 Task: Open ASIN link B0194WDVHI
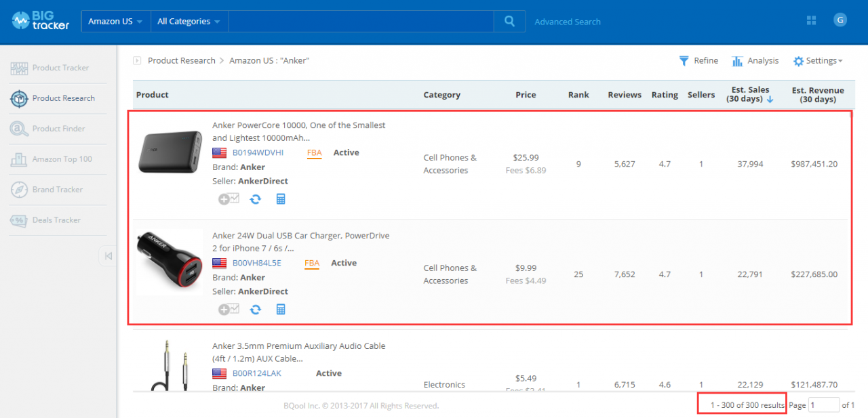[258, 153]
